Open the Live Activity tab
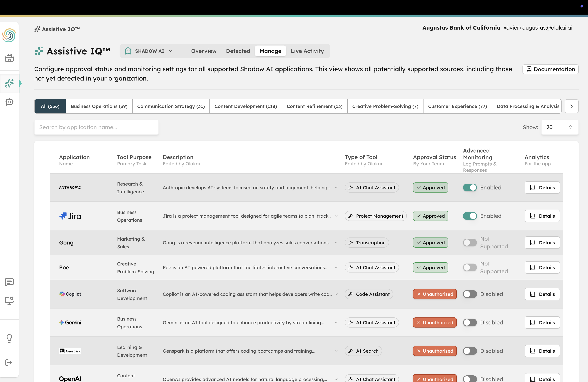Screen dimensions: 588x382 307,51
